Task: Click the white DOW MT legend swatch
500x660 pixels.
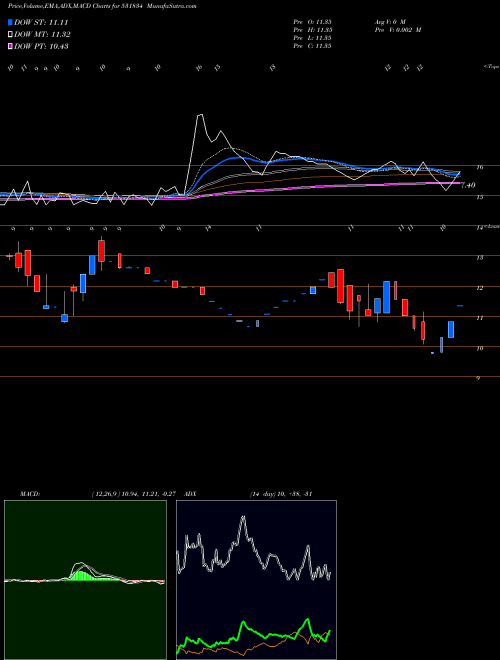Action: pyautogui.click(x=10, y=35)
